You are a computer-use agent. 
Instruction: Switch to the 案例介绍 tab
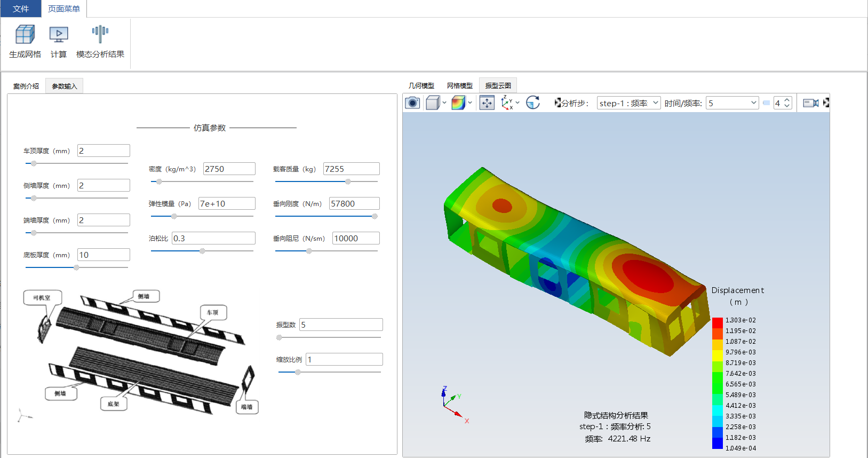click(26, 86)
